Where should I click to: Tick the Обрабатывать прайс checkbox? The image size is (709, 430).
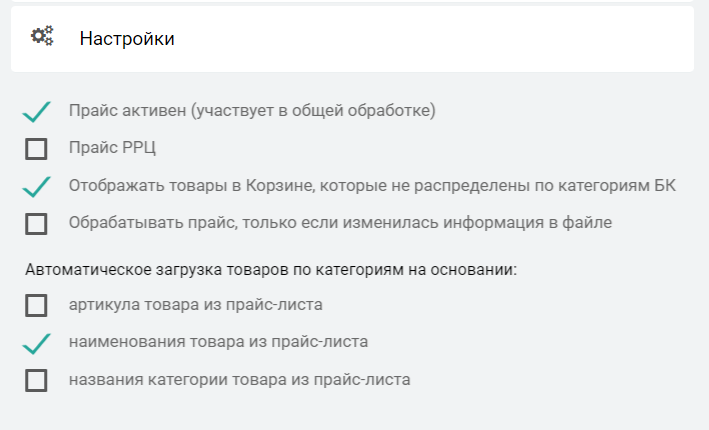(36, 224)
